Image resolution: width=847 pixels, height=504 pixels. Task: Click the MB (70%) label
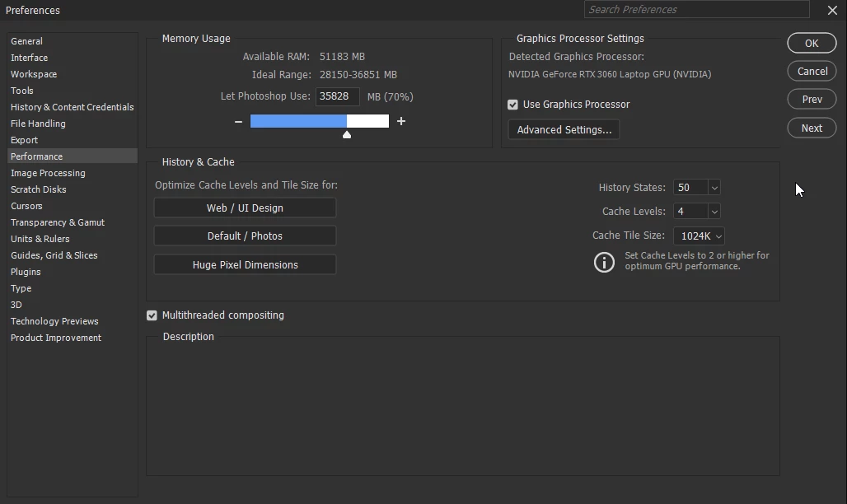[390, 96]
